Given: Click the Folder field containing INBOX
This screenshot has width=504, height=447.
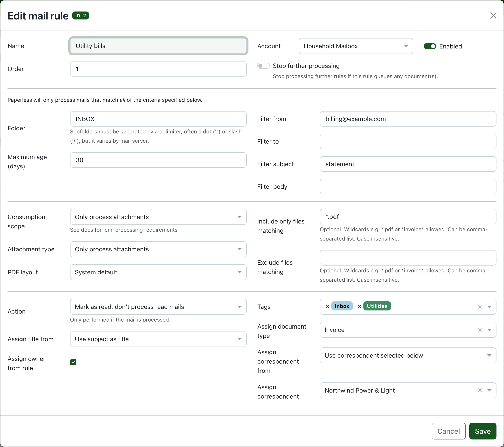Looking at the screenshot, I should 158,119.
